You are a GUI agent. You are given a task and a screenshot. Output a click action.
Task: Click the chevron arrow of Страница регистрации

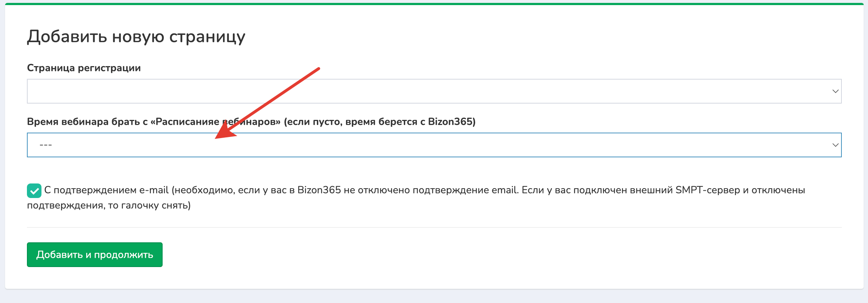coord(835,91)
